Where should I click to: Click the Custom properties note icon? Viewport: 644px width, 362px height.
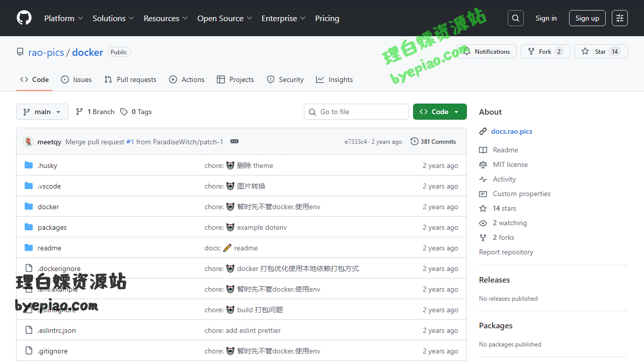coord(483,194)
